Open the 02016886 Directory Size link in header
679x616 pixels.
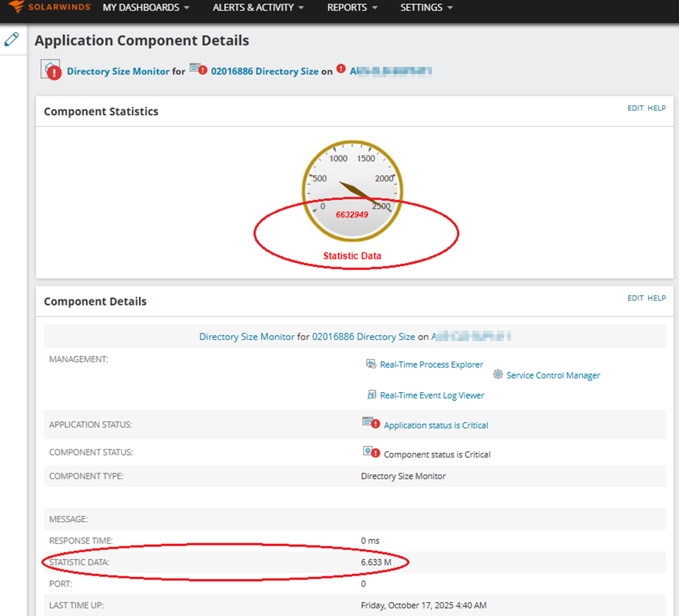coord(264,71)
